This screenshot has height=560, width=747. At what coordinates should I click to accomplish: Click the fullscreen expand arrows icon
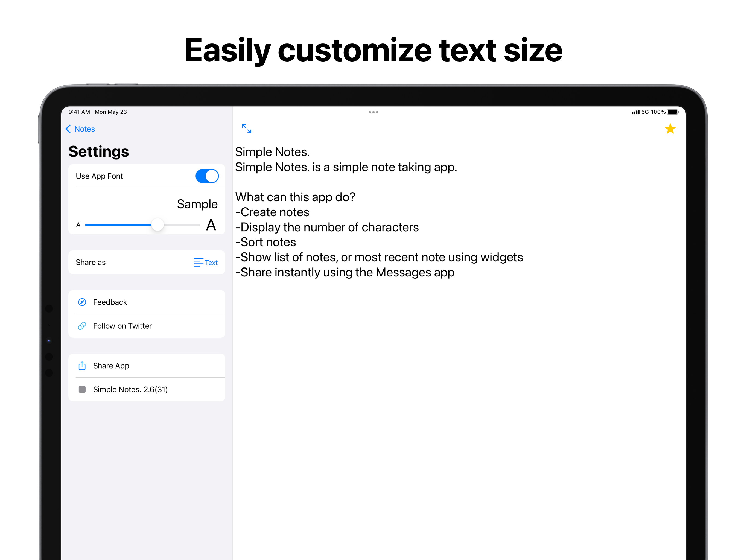247,129
